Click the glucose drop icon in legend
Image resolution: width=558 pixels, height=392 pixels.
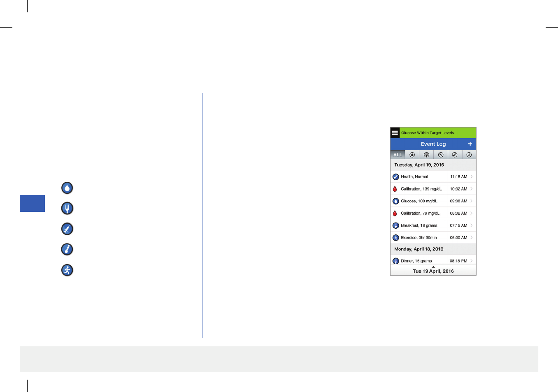point(67,188)
